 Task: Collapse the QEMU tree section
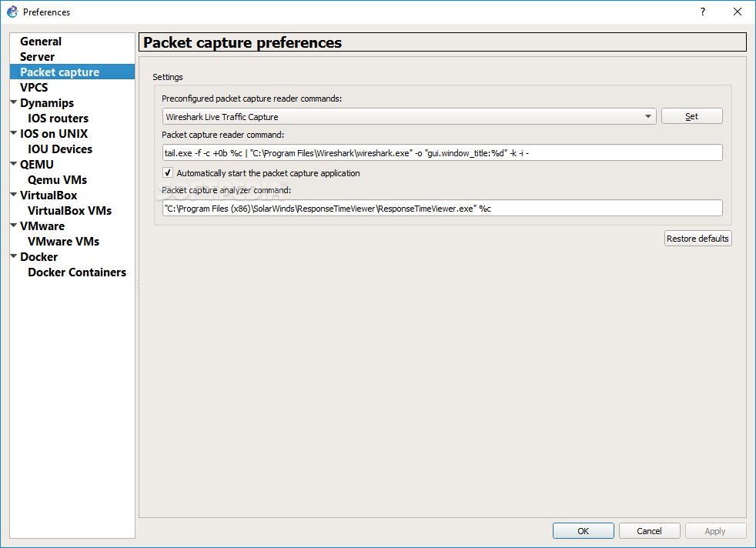14,164
